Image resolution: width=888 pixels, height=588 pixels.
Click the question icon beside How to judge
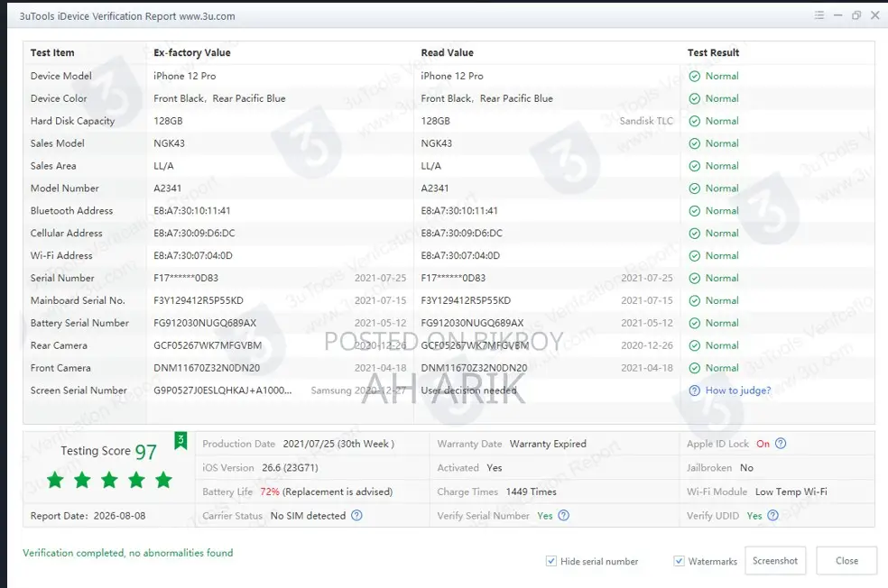click(694, 390)
